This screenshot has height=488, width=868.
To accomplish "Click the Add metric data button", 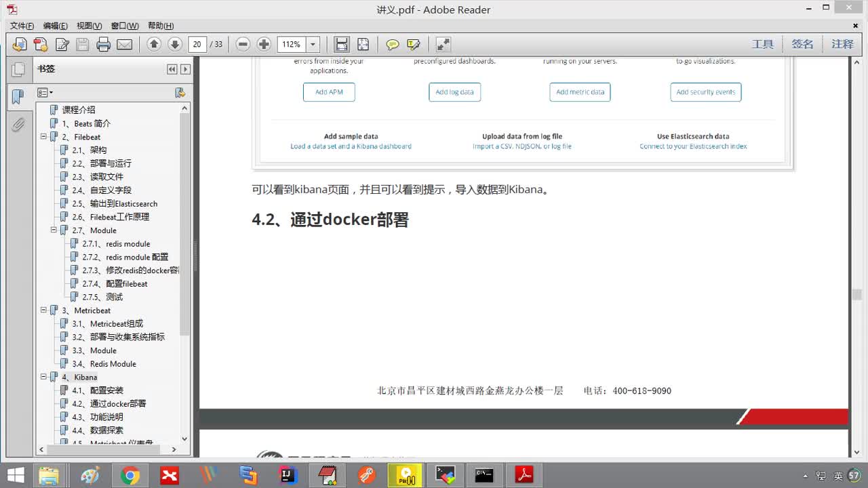I will 580,92.
